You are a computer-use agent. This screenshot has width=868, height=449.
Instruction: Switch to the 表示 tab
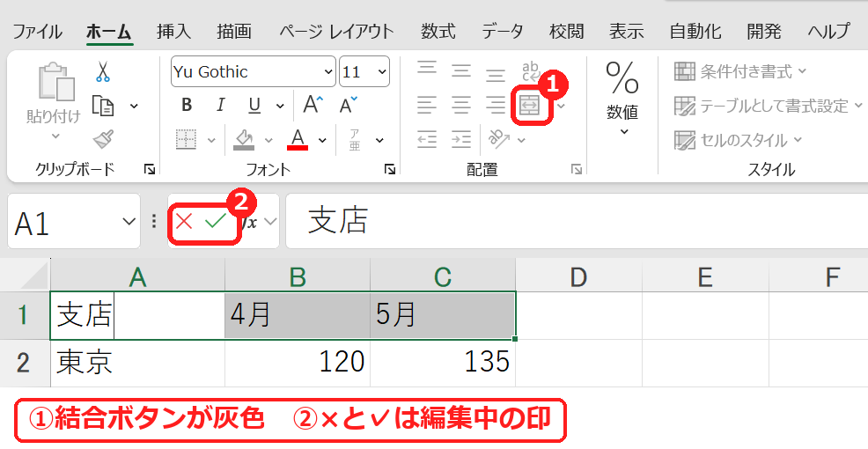(626, 32)
